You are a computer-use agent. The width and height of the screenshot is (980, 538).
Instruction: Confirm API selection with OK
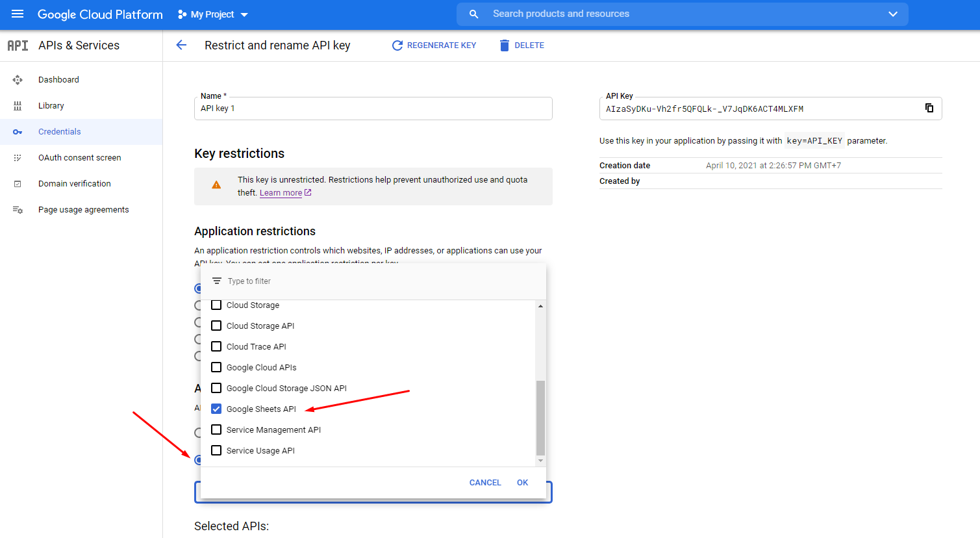[x=522, y=482]
